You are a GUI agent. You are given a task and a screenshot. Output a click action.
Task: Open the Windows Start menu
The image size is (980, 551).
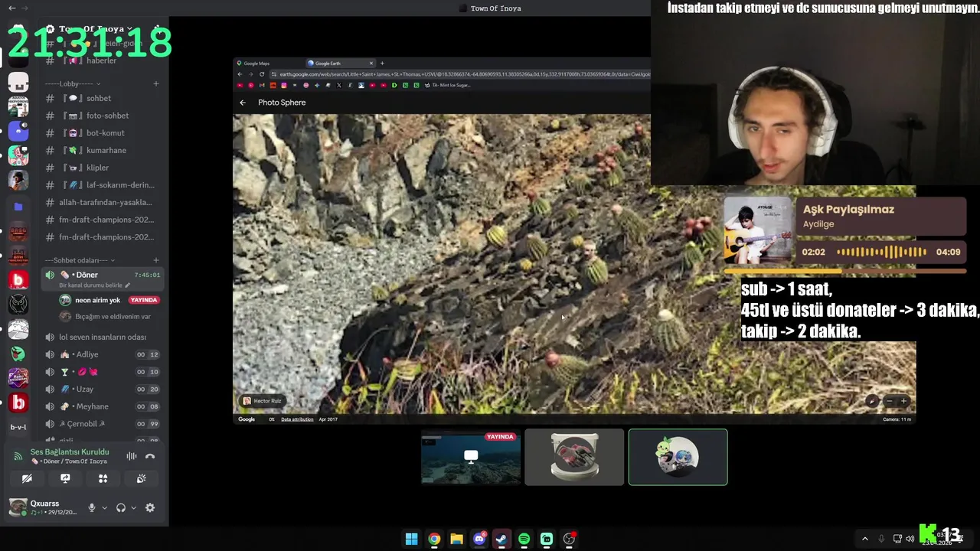[411, 539]
